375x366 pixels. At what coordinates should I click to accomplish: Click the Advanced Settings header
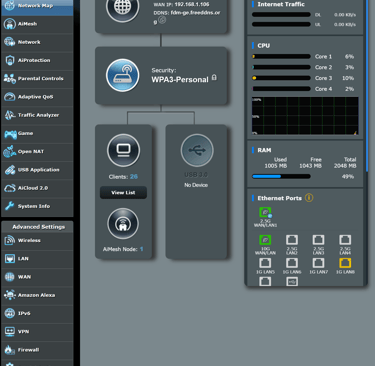click(x=37, y=227)
